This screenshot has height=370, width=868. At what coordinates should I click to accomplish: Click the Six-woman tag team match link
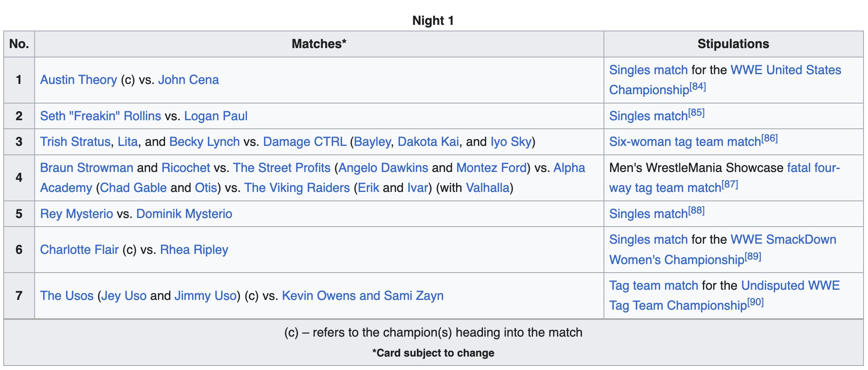click(x=685, y=142)
